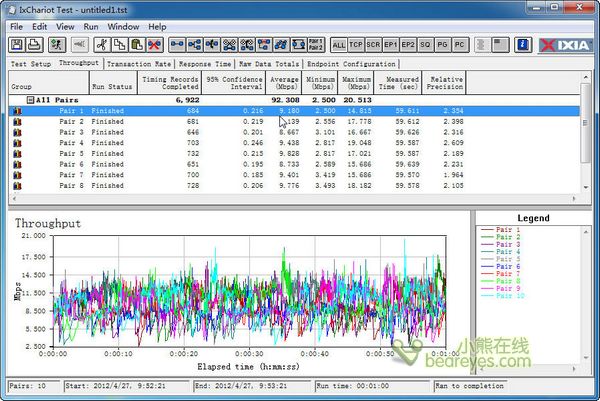
Task: Select the Pair 4 row
Action: 294,143
